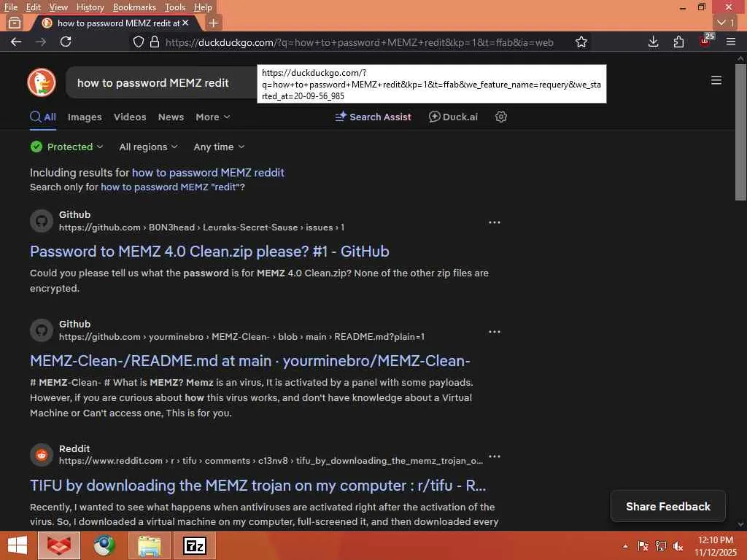Switch to the Videos tab
This screenshot has width=747, height=560.
(130, 117)
